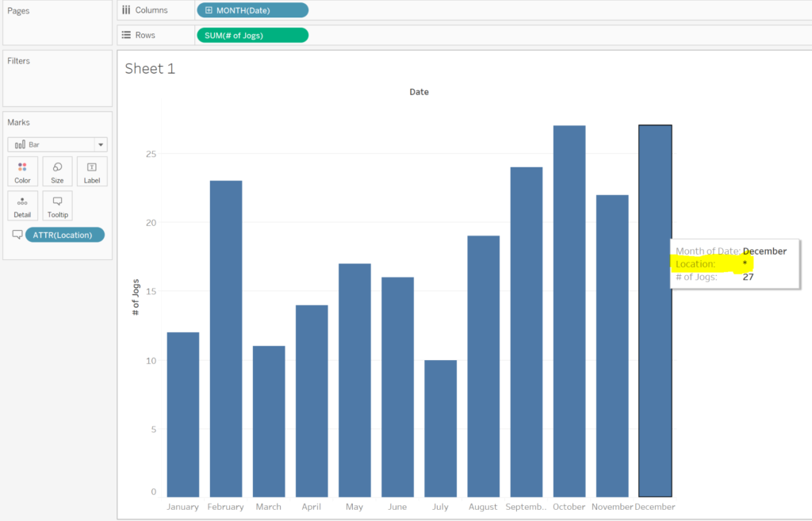The width and height of the screenshot is (812, 521).
Task: Select the SUM(# of Jogs) pill
Action: coord(252,35)
